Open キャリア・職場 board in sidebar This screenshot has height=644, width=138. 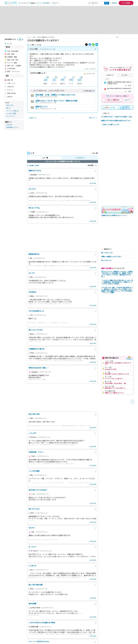11,63
